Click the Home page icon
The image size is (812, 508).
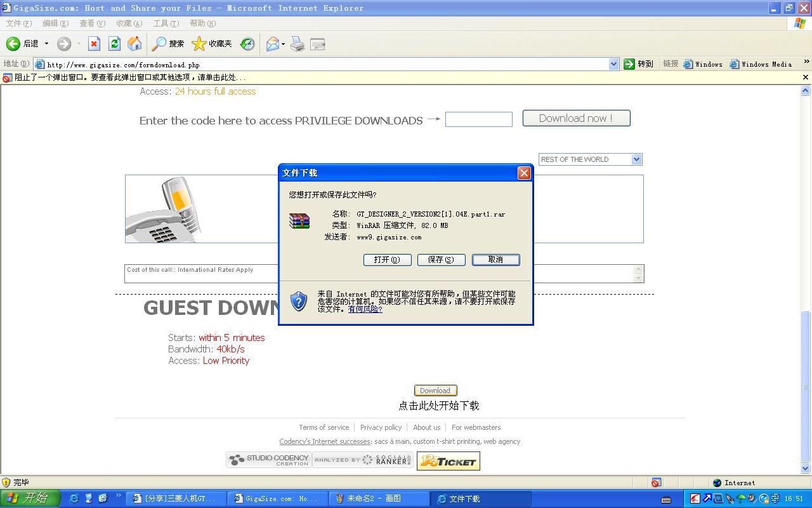tap(134, 44)
